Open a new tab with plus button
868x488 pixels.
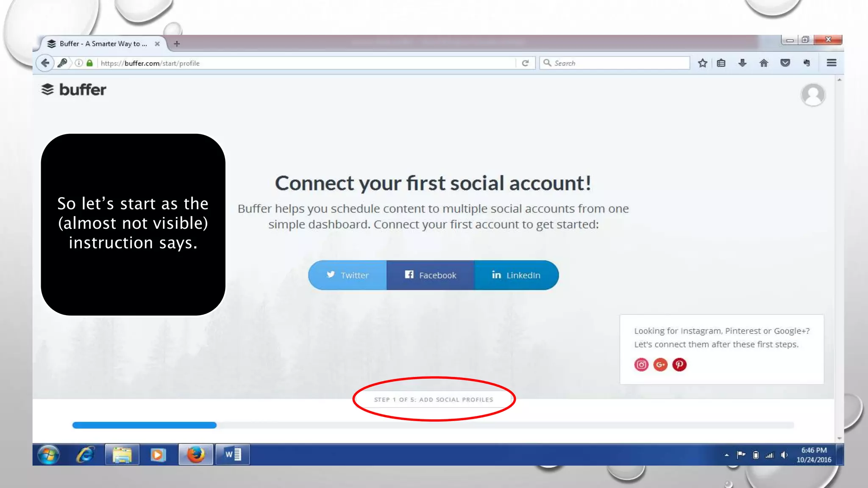tap(177, 44)
